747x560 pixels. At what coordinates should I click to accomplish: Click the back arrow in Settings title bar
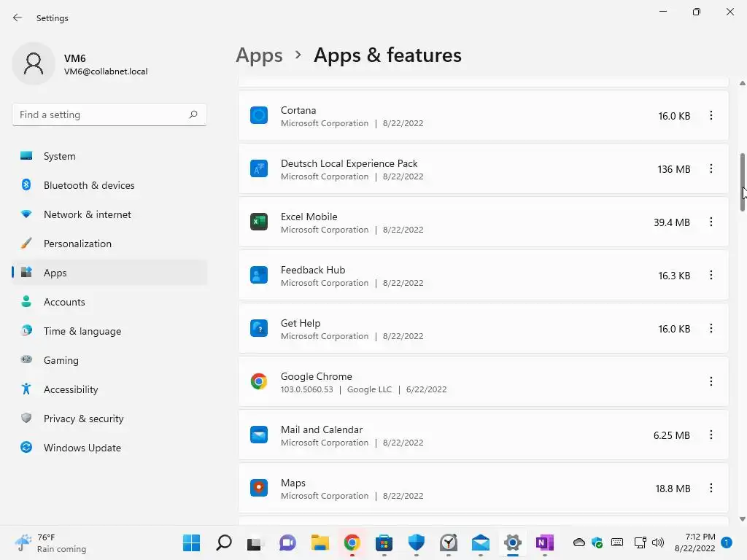[18, 17]
